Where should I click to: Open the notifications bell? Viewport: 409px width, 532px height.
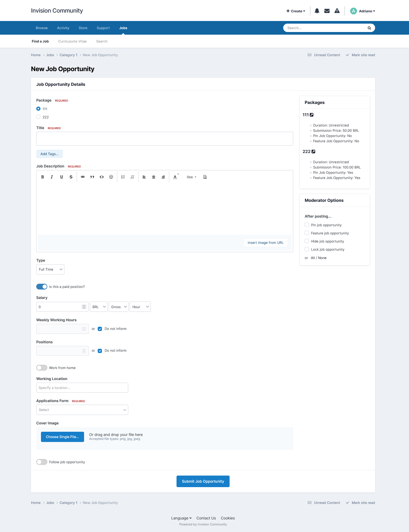(317, 11)
